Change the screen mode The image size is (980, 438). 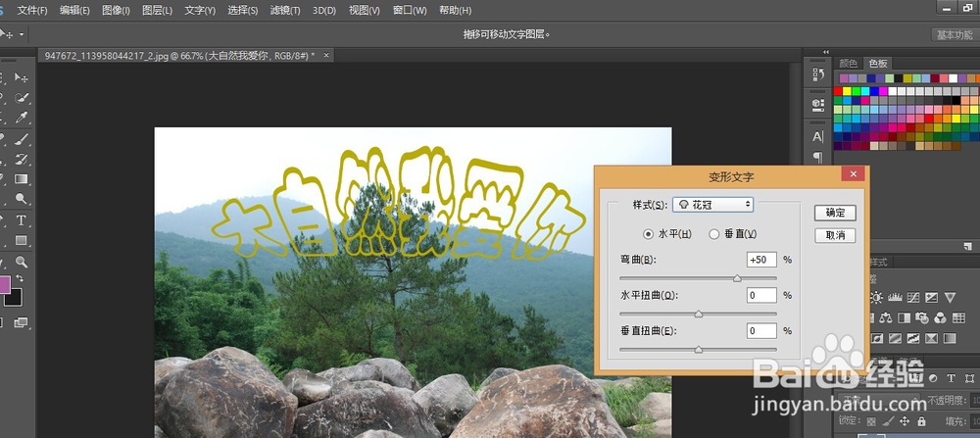click(22, 322)
